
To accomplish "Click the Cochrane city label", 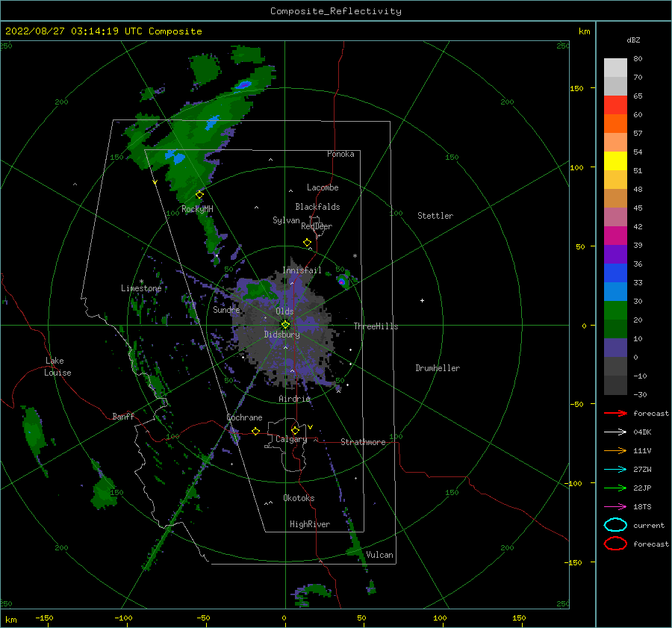I will (x=244, y=417).
